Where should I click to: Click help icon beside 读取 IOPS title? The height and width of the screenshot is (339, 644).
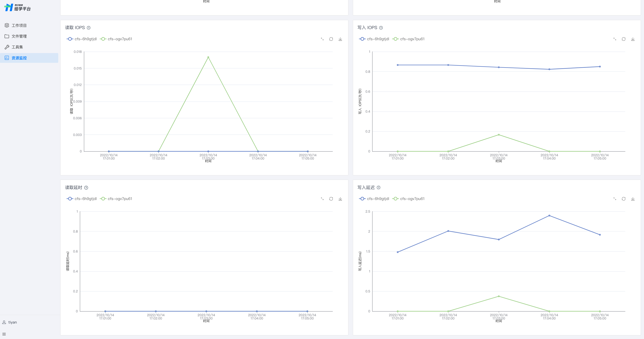(89, 28)
